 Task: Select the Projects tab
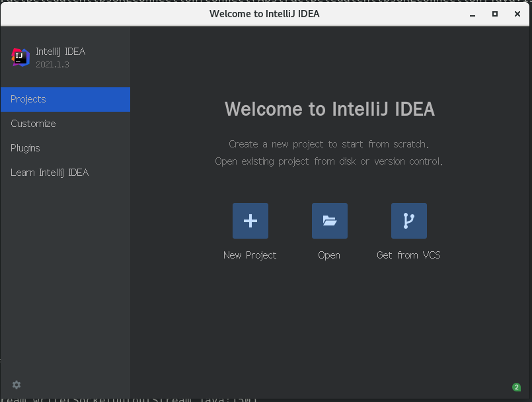(65, 99)
